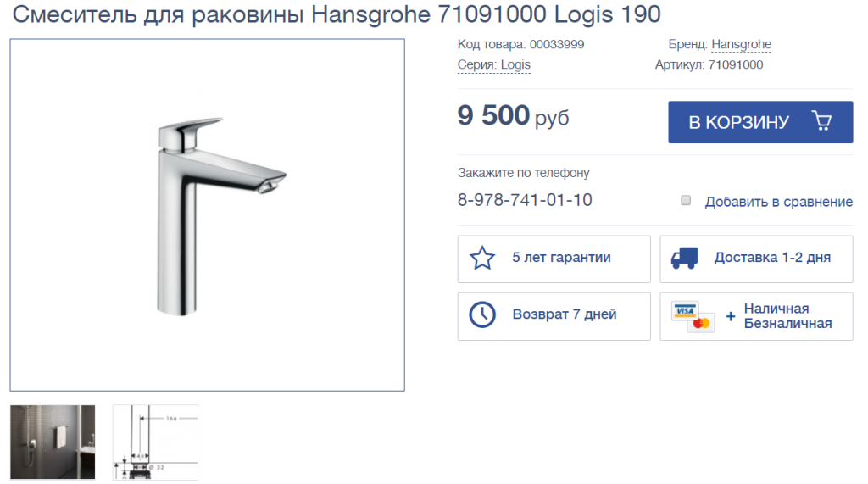Click the "Доставка 1-2 дня" box
This screenshot has height=484, width=868.
pyautogui.click(x=756, y=259)
